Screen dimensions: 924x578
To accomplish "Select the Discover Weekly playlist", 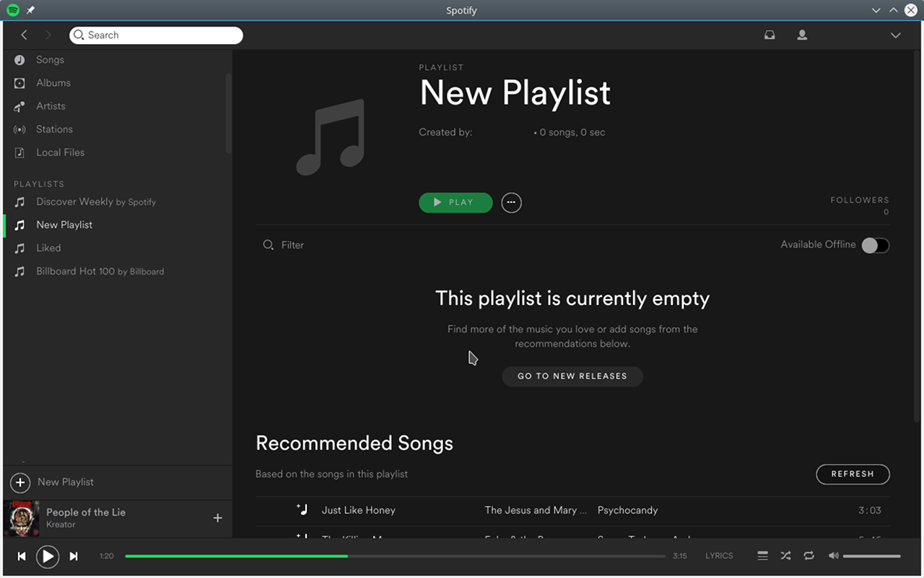I will (x=96, y=202).
